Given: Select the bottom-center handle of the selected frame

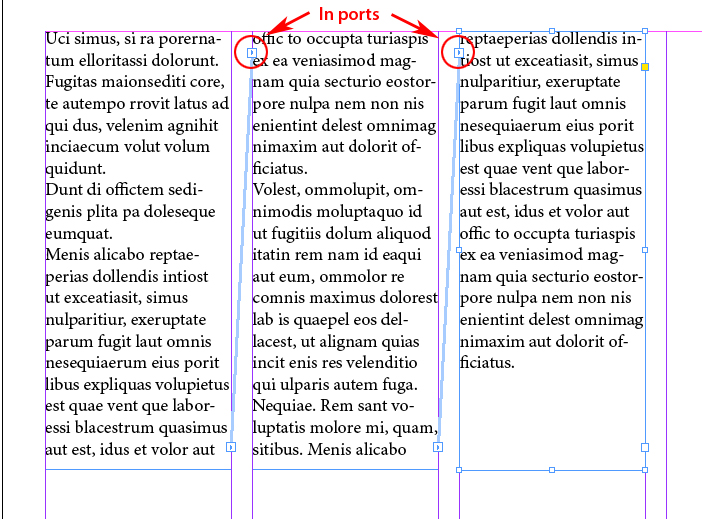Looking at the screenshot, I should pyautogui.click(x=552, y=470).
